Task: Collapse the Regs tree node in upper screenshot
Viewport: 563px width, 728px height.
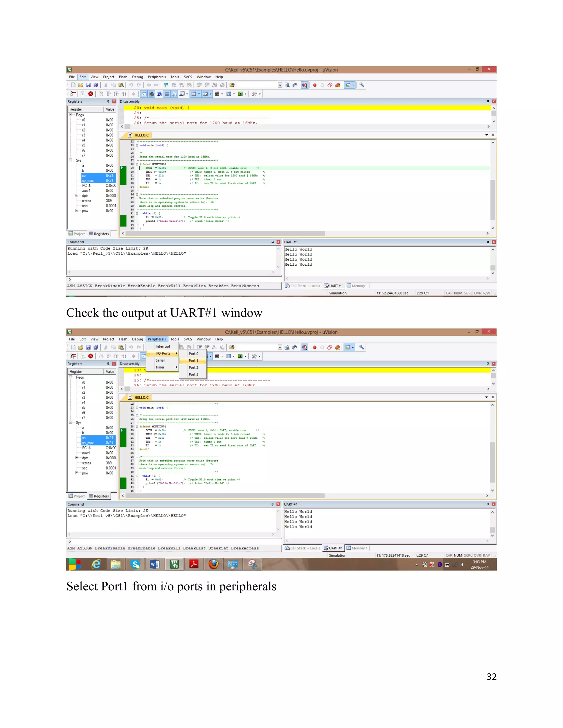Action: (x=71, y=115)
